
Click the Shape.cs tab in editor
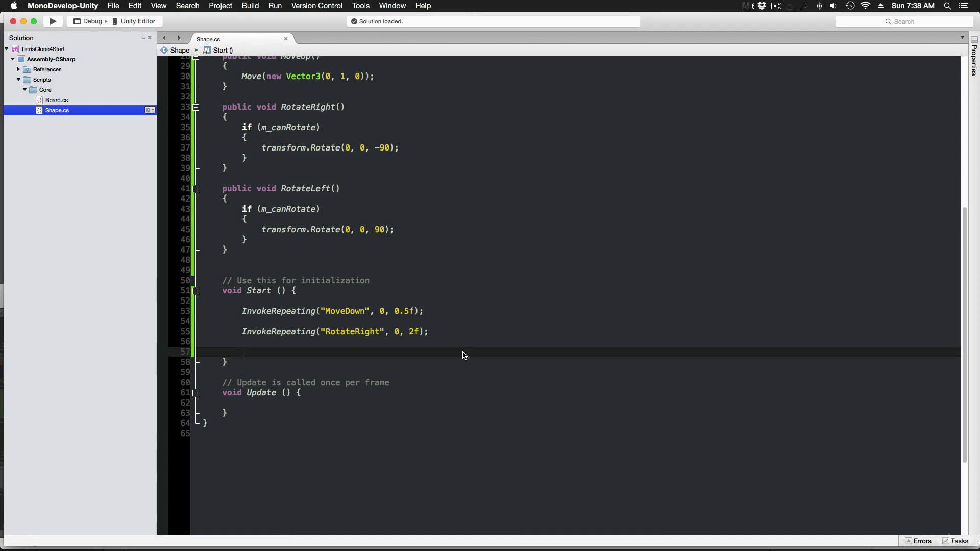click(208, 39)
